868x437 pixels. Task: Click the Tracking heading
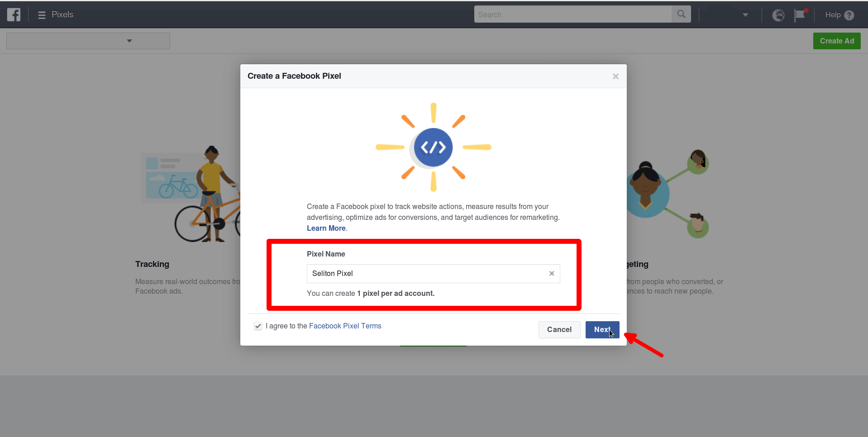click(x=152, y=264)
